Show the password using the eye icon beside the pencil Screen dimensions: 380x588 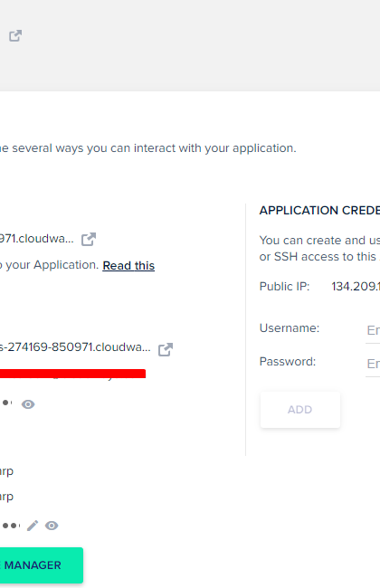click(x=52, y=526)
